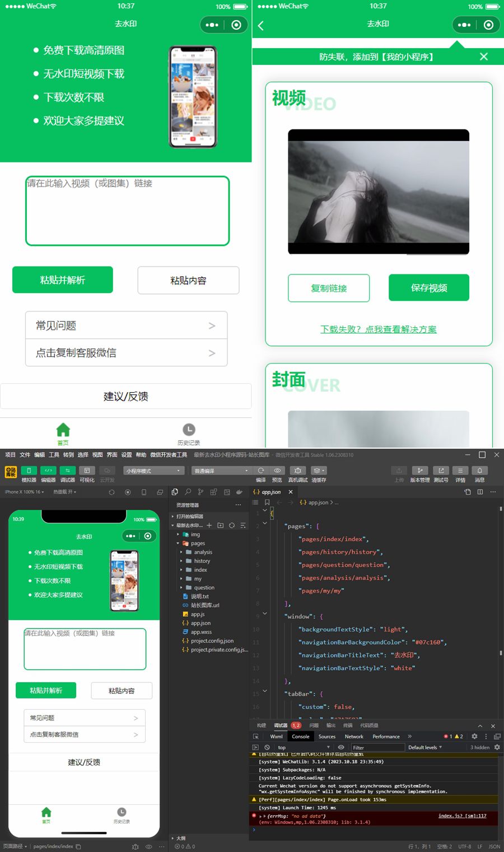This screenshot has height=852, width=504.
Task: Toggle the 编辑器 editor panel button
Action: 48,471
